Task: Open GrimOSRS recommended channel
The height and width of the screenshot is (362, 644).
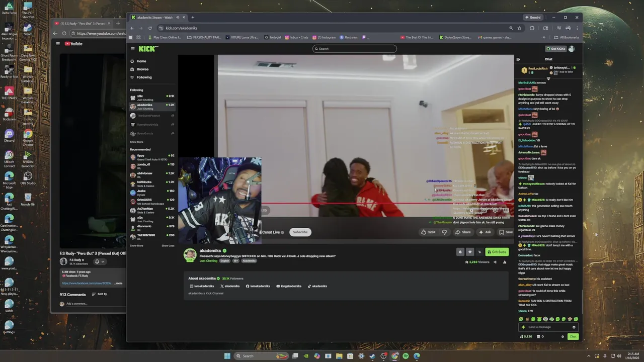Action: (152, 201)
